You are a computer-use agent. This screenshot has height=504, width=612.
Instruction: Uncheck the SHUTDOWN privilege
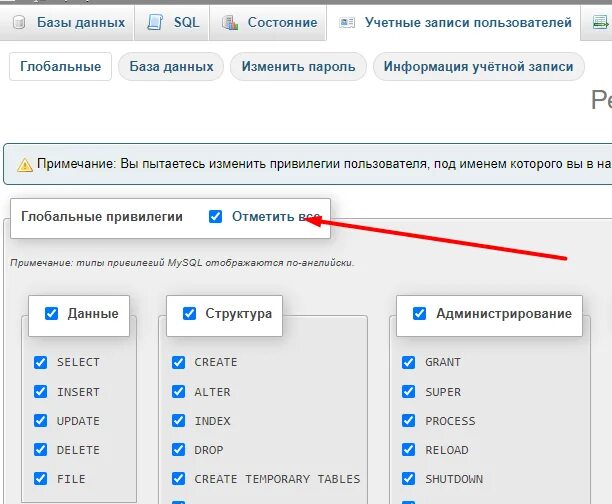408,479
